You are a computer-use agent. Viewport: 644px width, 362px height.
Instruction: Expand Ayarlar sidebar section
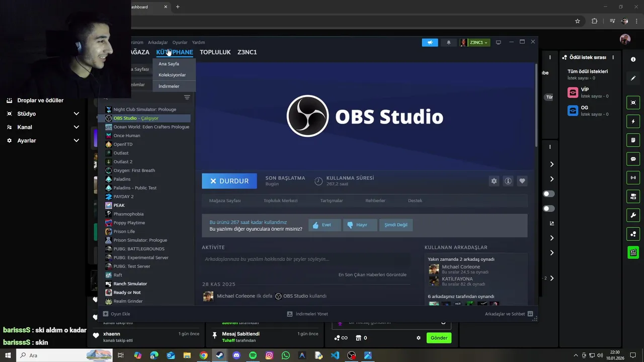click(43, 141)
